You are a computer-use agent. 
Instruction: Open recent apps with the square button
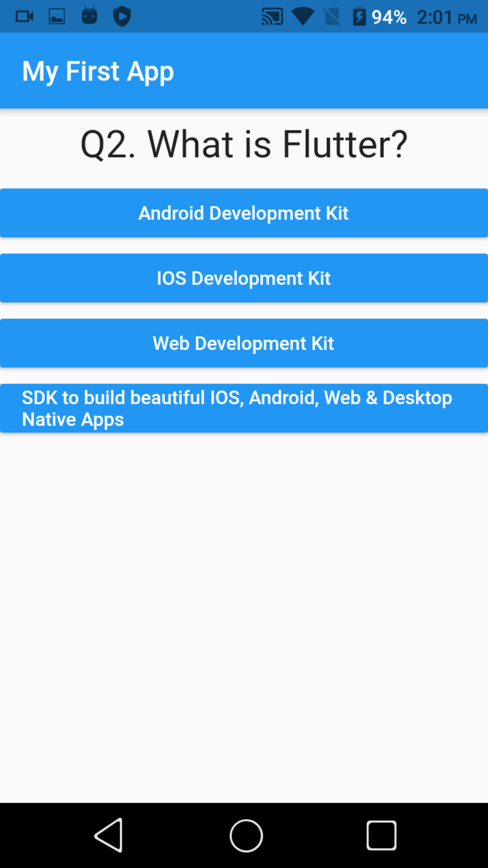382,835
